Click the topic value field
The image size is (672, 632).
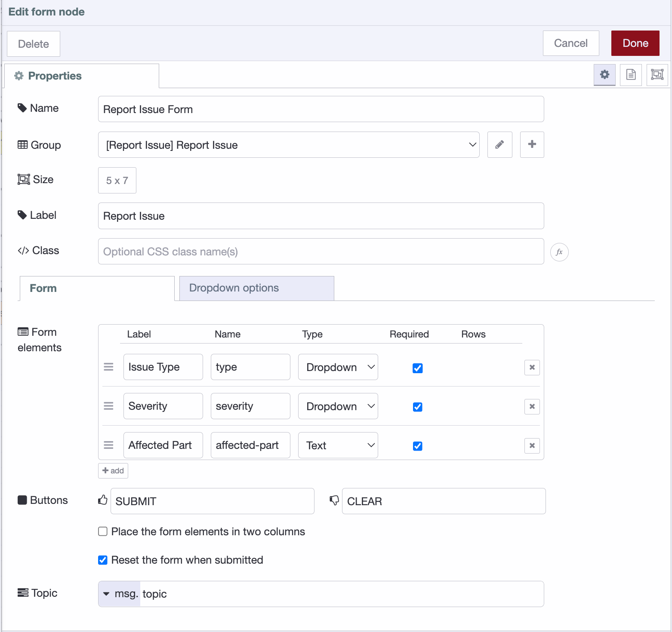(342, 594)
